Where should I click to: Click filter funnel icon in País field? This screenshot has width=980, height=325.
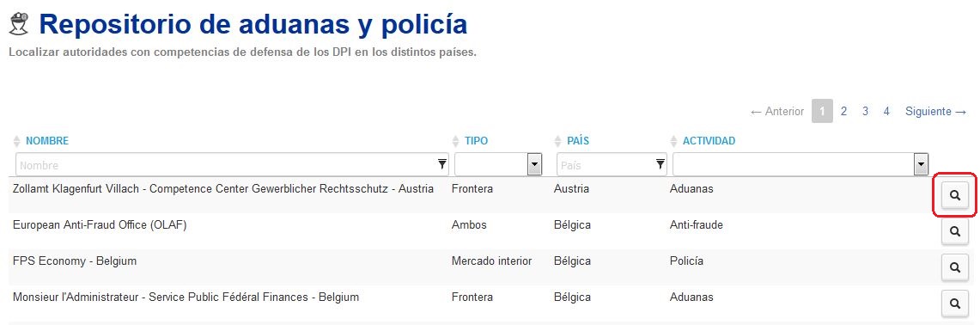coord(660,164)
